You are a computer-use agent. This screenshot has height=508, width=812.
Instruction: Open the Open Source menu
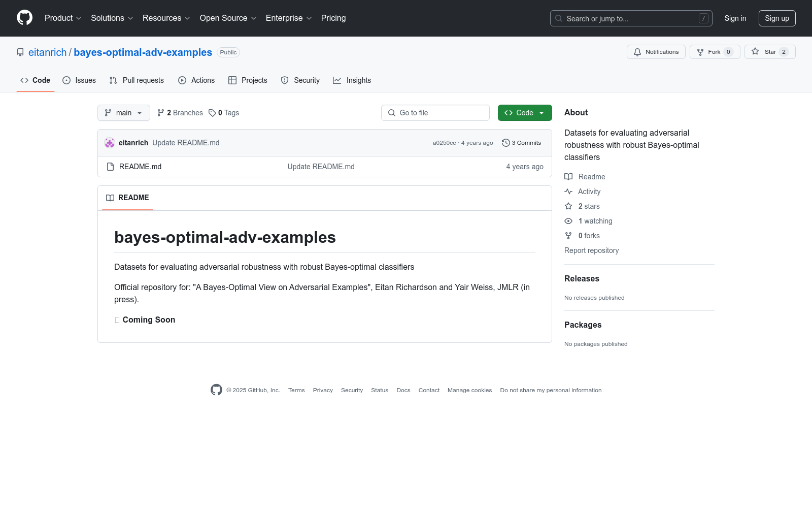click(x=228, y=18)
